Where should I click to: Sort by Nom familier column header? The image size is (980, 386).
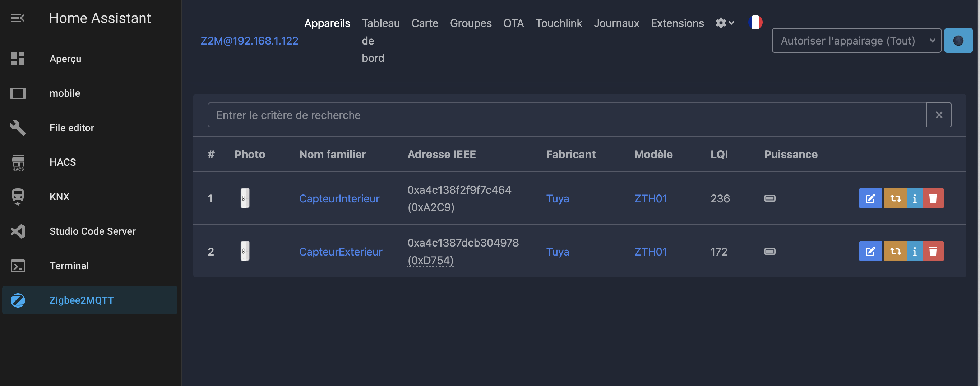point(333,154)
